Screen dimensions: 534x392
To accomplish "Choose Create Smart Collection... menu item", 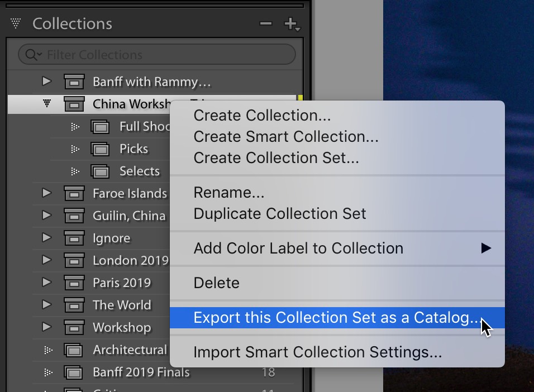I will coord(337,136).
